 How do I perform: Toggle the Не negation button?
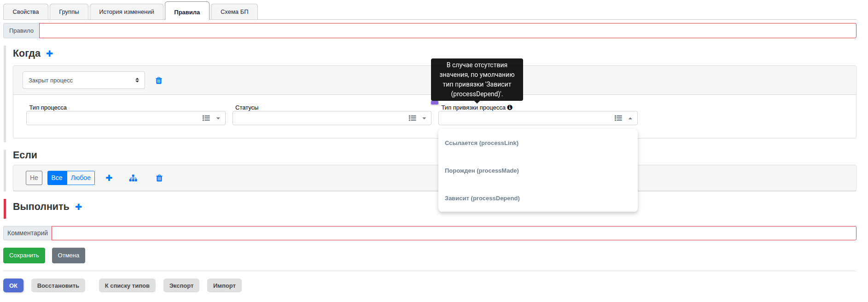(x=34, y=178)
